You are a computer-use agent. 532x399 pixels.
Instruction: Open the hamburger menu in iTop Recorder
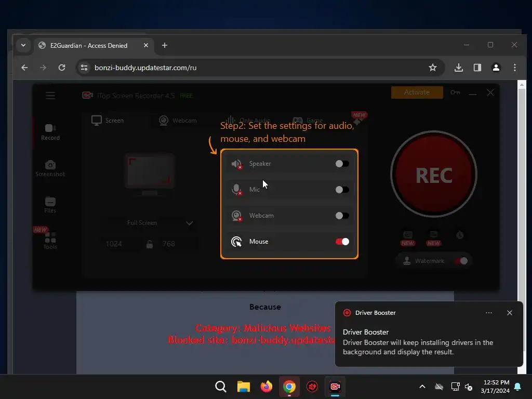[50, 96]
